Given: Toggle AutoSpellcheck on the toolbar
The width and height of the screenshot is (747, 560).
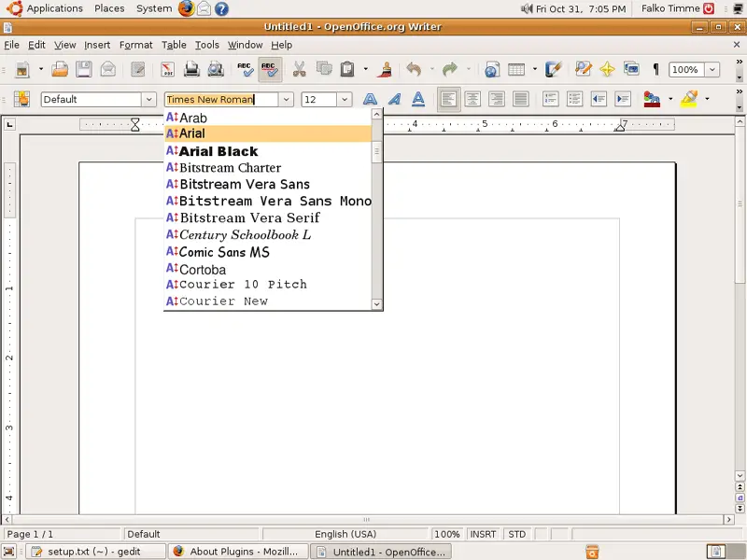Looking at the screenshot, I should [270, 69].
